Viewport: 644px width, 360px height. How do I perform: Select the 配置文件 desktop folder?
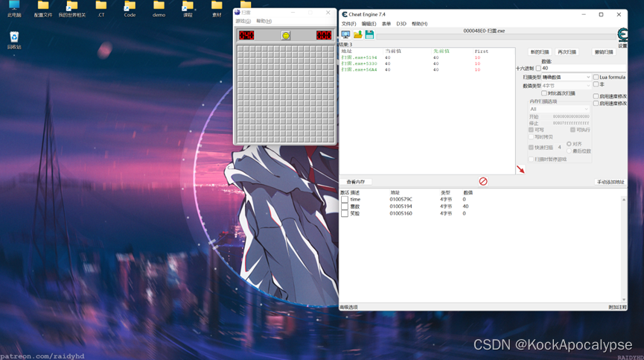pos(43,9)
